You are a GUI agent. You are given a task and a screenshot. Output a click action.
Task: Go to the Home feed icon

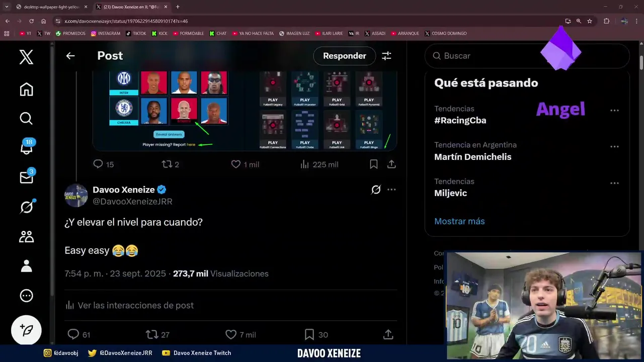pos(26,89)
